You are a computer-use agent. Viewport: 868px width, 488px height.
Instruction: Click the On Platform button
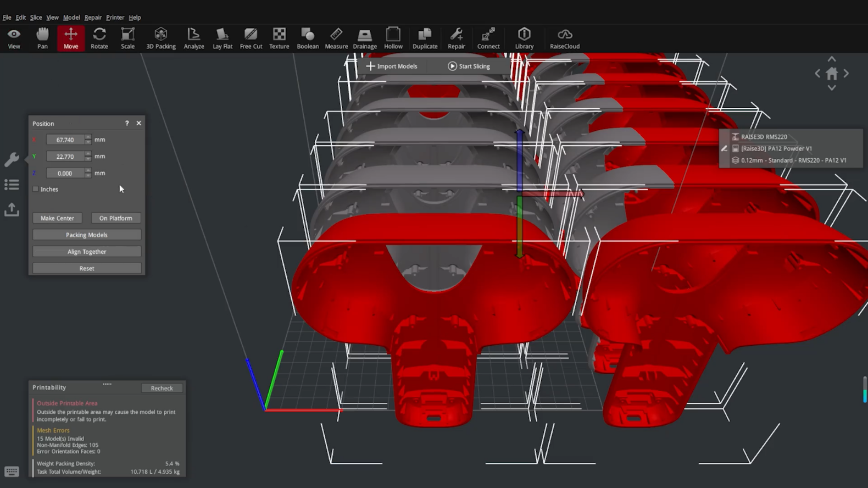click(115, 218)
